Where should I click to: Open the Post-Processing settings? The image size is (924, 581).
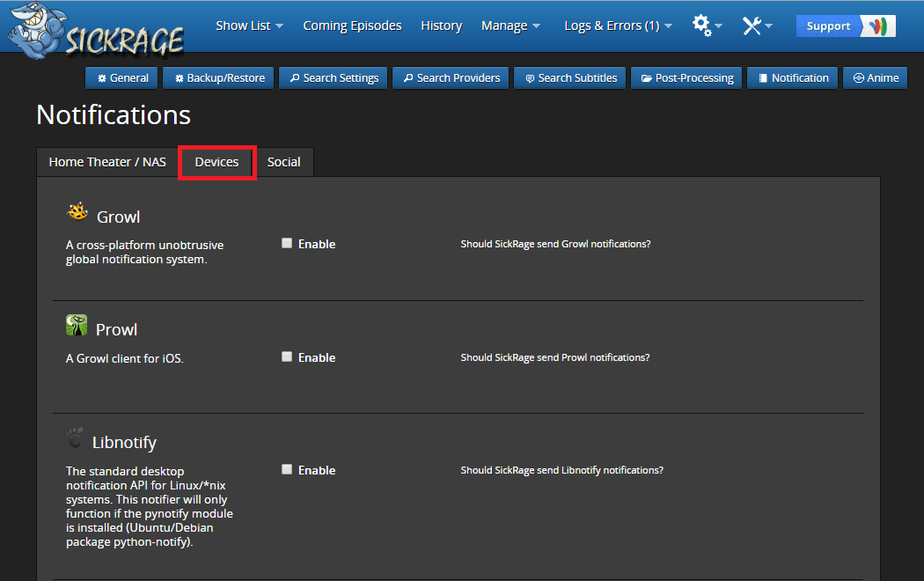point(686,77)
